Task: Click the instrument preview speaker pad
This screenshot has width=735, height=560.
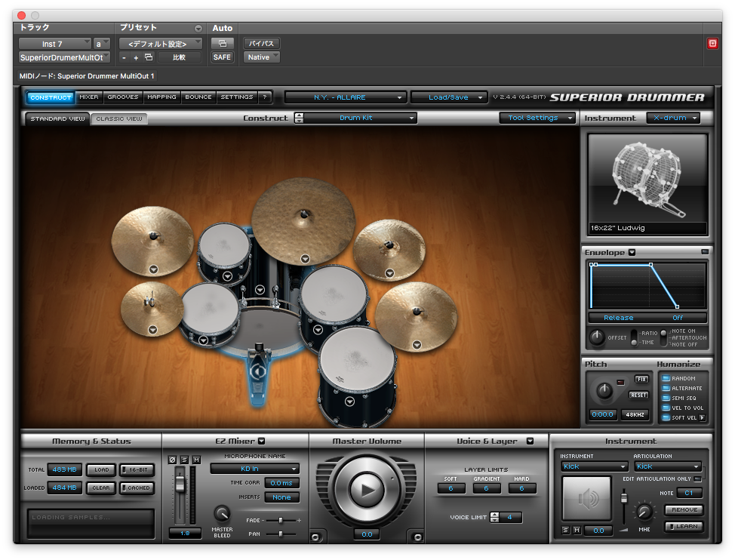Action: [587, 499]
